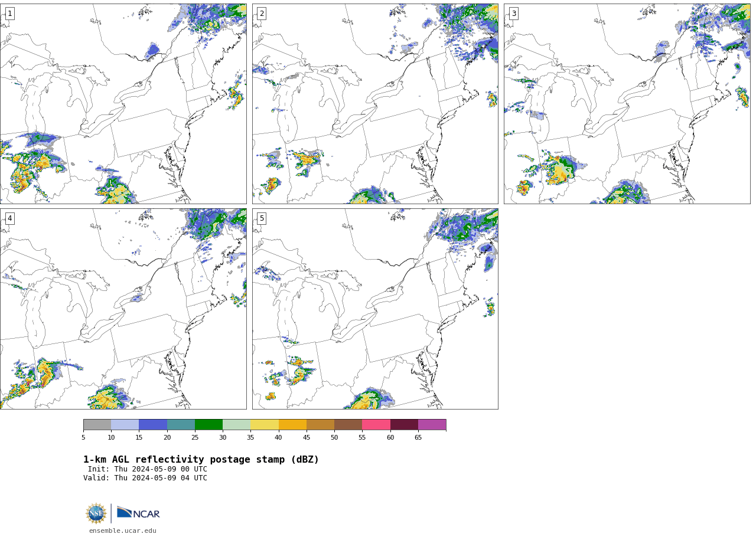Click the number label on panel 4
Viewport: 756px width, 537px height.
(9, 218)
